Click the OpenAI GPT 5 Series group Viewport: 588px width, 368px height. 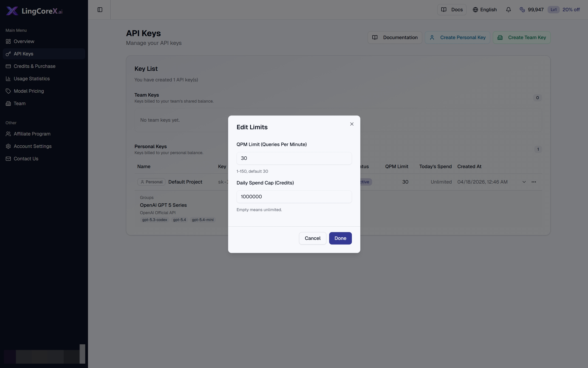[163, 205]
